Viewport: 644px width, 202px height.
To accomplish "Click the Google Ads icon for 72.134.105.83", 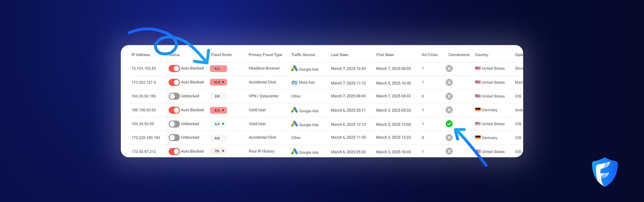I will coord(294,68).
